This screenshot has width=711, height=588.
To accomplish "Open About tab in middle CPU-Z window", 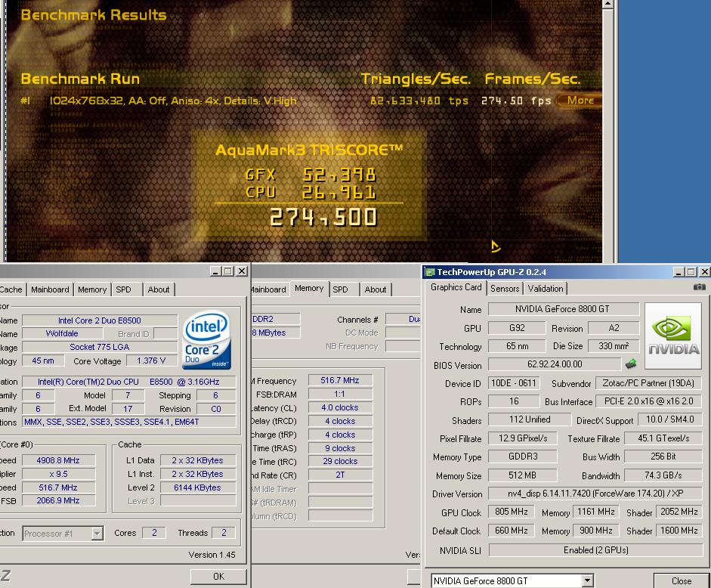I will [376, 289].
